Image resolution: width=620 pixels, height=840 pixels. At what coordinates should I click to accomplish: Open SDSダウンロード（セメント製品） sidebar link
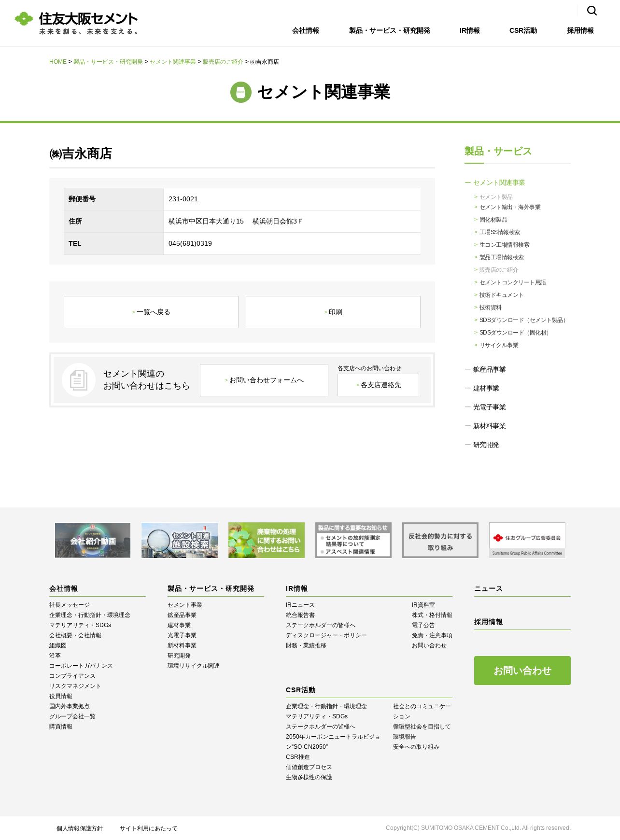point(523,320)
